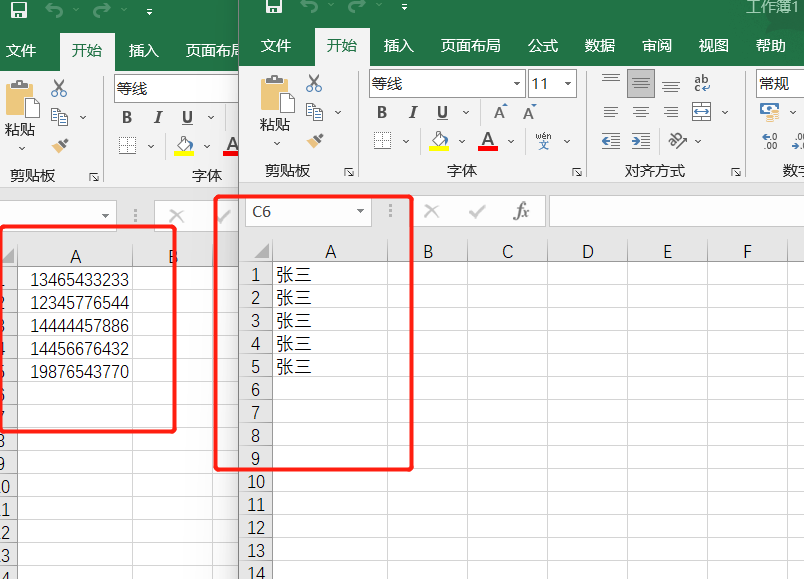Click the Wrap Text icon
804x579 pixels.
tap(700, 81)
